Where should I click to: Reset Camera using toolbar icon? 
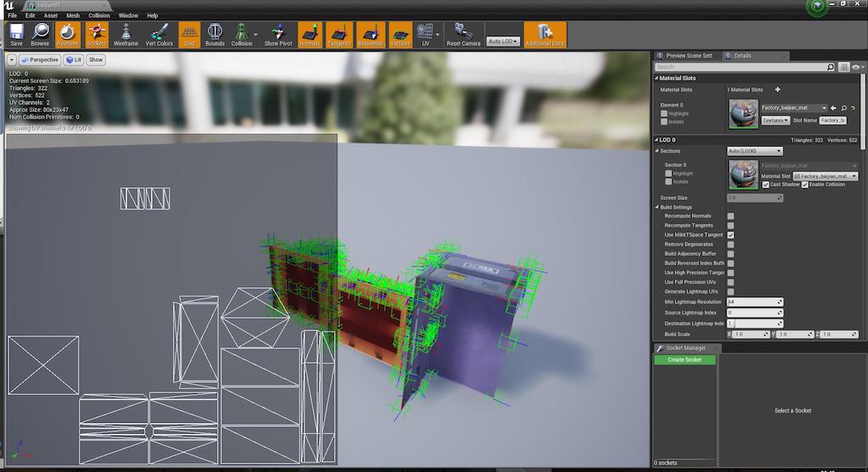click(x=464, y=35)
